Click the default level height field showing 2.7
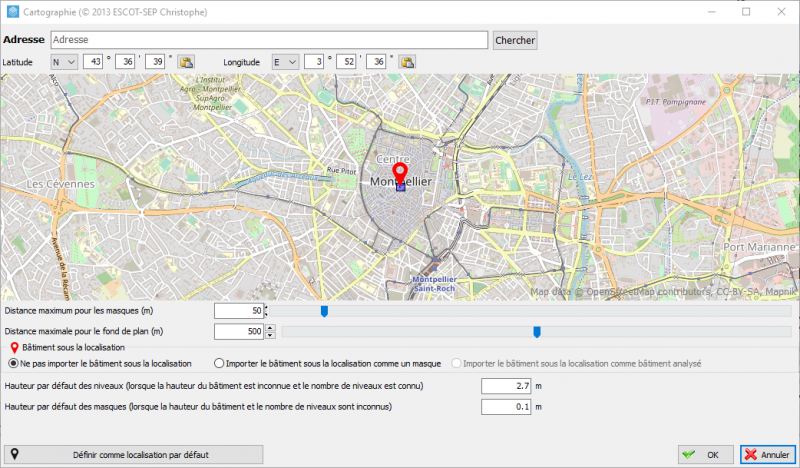Viewport: 800px width, 468px height. click(x=506, y=386)
